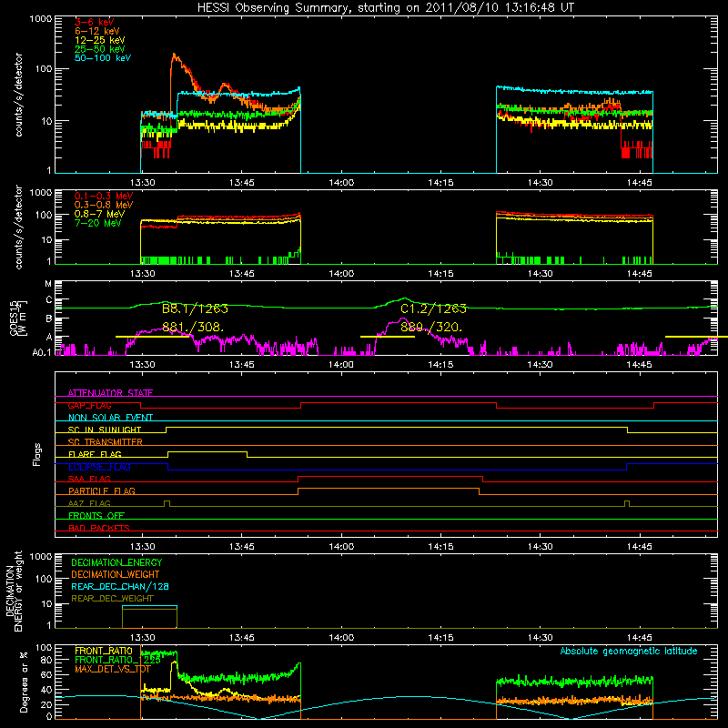Select the BAD_PACKETS flag label
This screenshot has width=728, height=728.
click(99, 528)
